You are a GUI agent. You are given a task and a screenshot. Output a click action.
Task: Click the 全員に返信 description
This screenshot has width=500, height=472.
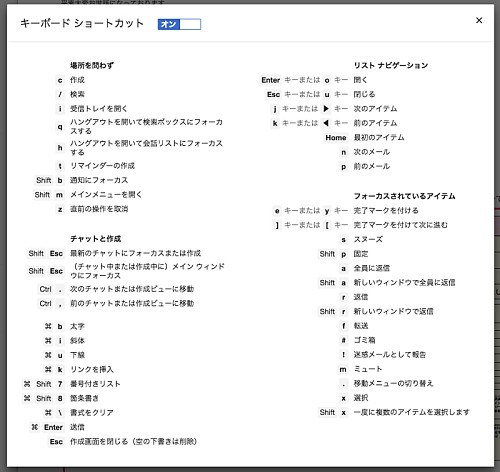pyautogui.click(x=372, y=268)
